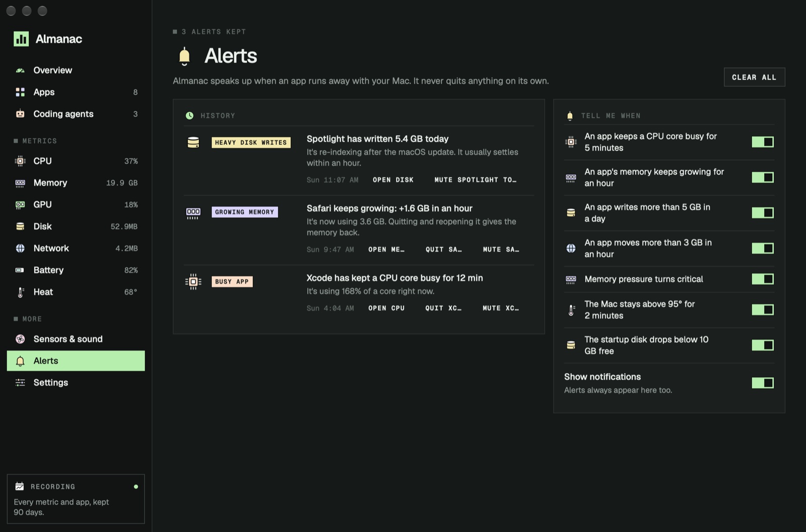Toggle memory keeps growing for an hour alert
The width and height of the screenshot is (806, 532).
763,177
